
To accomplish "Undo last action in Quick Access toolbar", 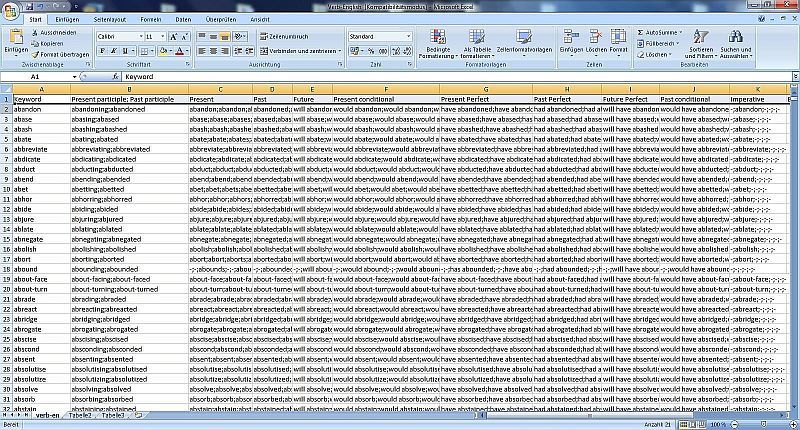I will tap(40, 7).
